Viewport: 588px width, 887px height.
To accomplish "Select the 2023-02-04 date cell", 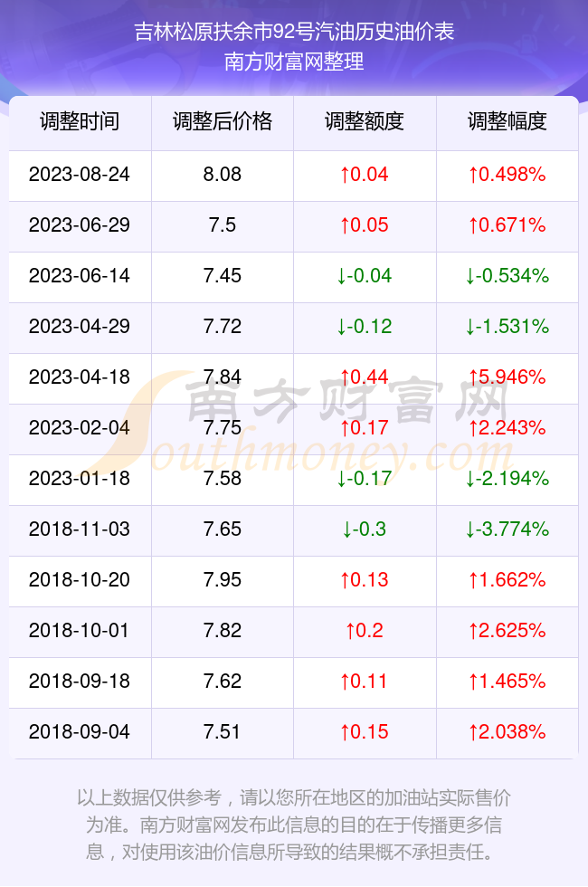I will coord(80,427).
